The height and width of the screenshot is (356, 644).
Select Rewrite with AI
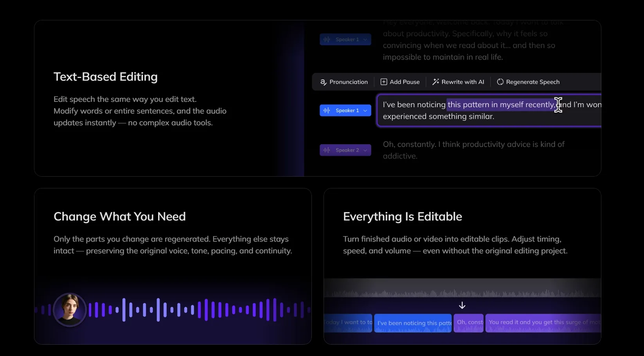click(x=458, y=82)
